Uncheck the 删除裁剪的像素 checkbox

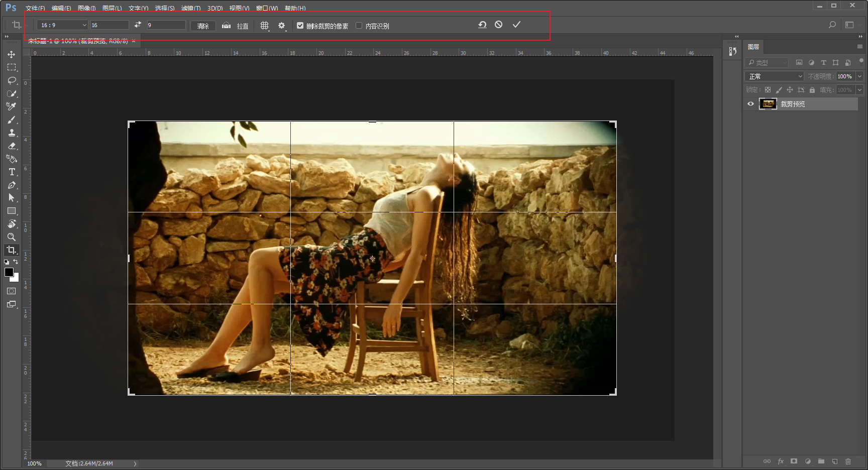click(x=300, y=26)
